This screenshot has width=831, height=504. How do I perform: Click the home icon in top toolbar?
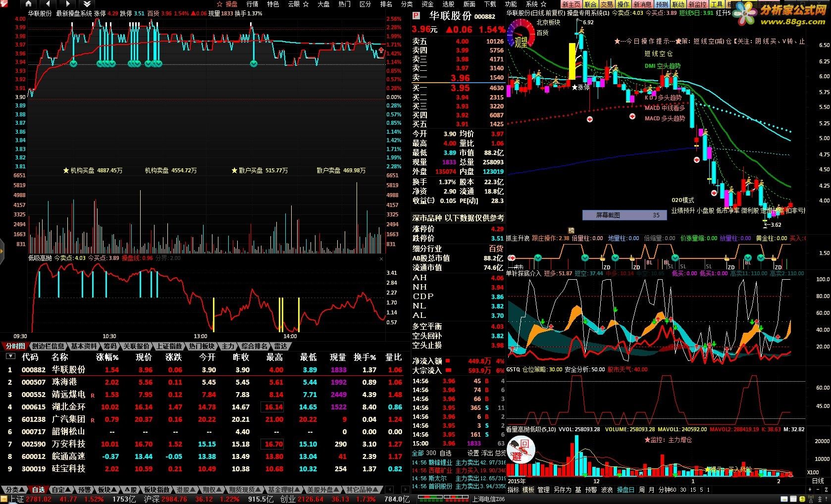(28, 3)
